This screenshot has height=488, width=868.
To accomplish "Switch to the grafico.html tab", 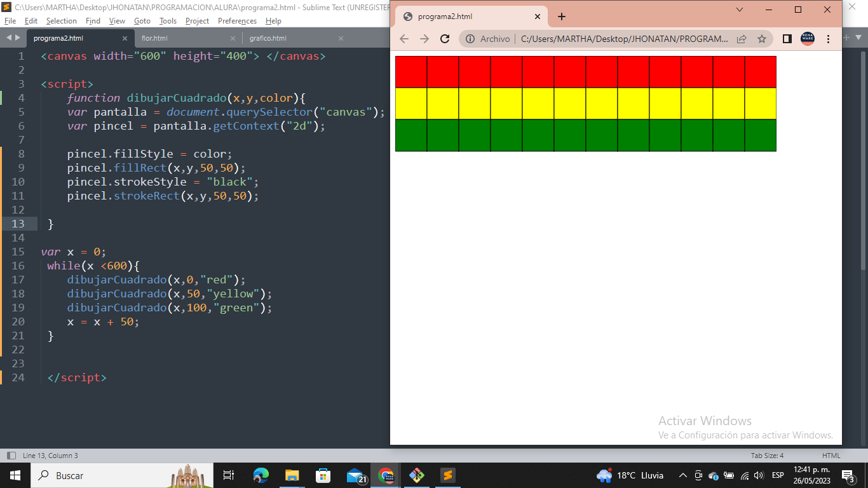I will coord(268,38).
